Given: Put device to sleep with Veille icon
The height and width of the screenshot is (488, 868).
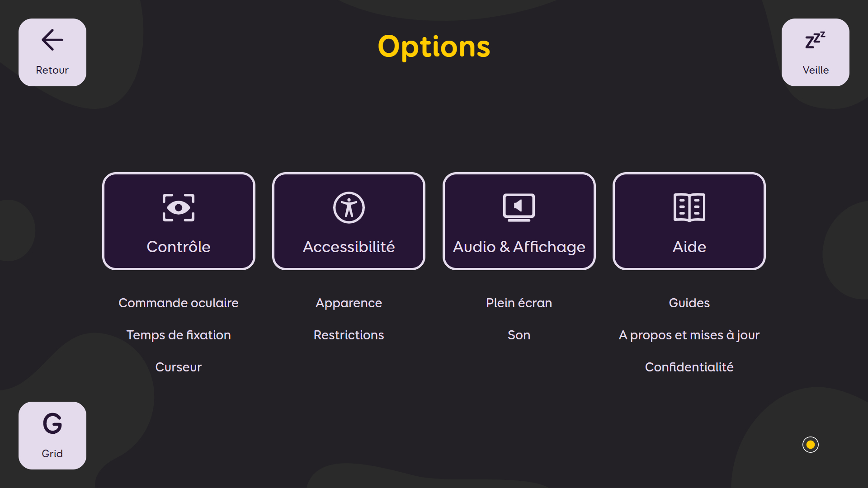Looking at the screenshot, I should click(815, 40).
